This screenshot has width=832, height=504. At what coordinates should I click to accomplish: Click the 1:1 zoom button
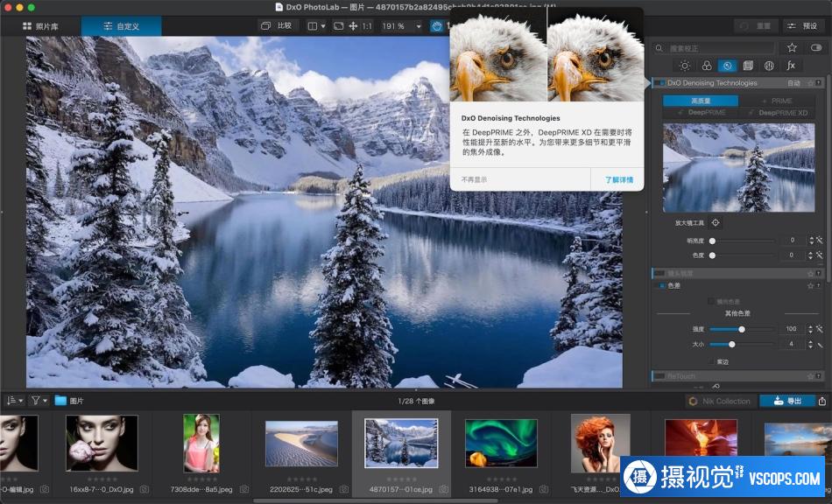tap(367, 26)
